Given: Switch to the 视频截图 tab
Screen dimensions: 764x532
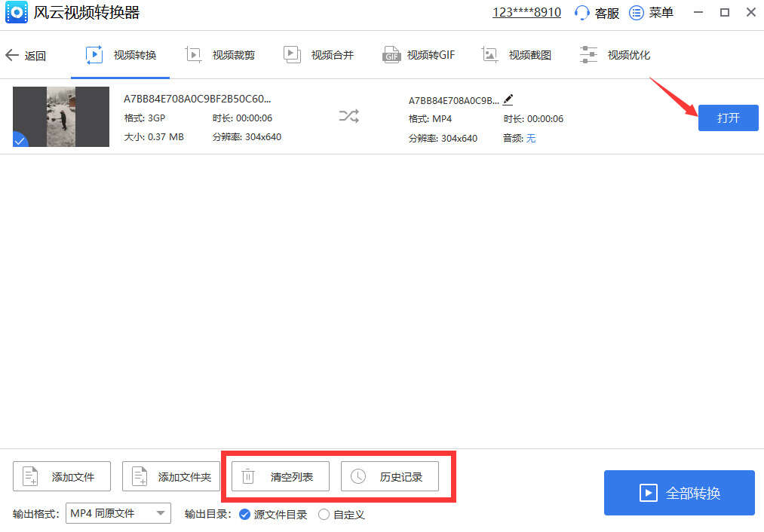Looking at the screenshot, I should click(517, 55).
